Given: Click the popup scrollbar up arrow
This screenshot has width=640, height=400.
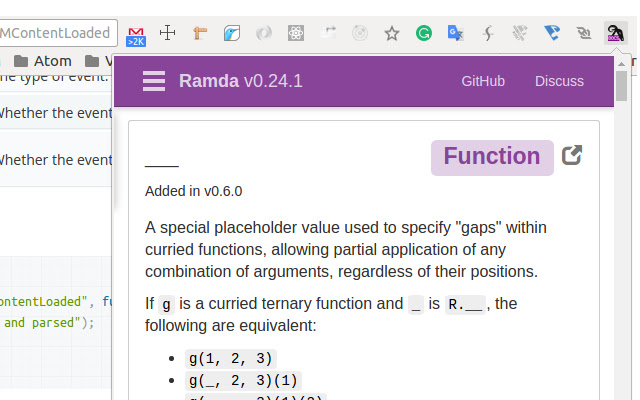Looking at the screenshot, I should (x=621, y=64).
